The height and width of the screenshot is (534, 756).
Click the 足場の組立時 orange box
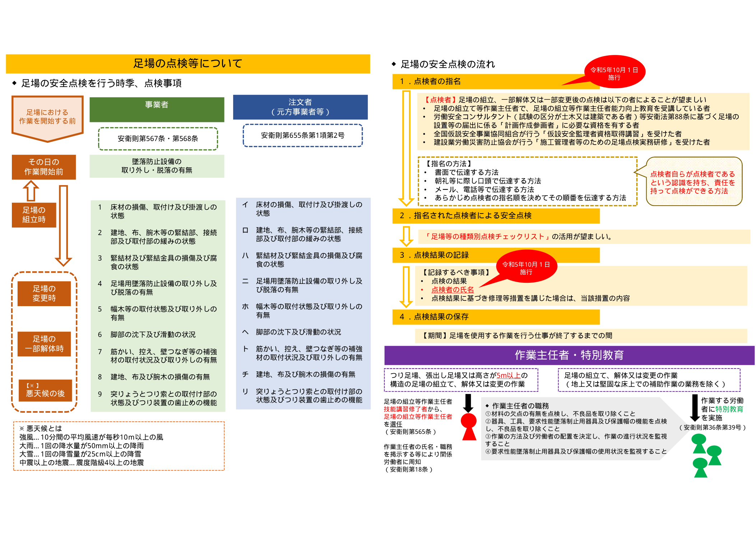pos(34,215)
